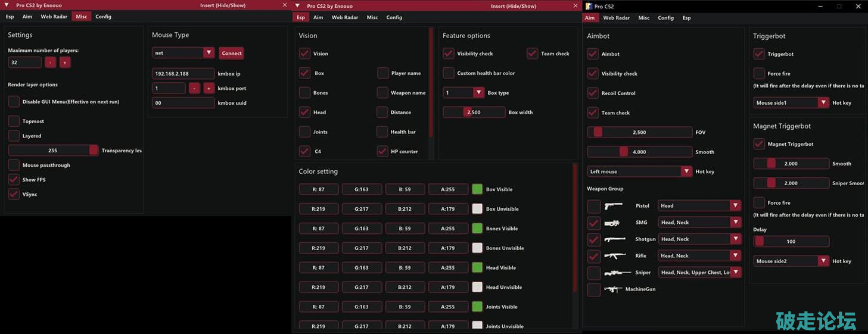Click the Sniper weapon icon
The image size is (868, 334).
[617, 273]
